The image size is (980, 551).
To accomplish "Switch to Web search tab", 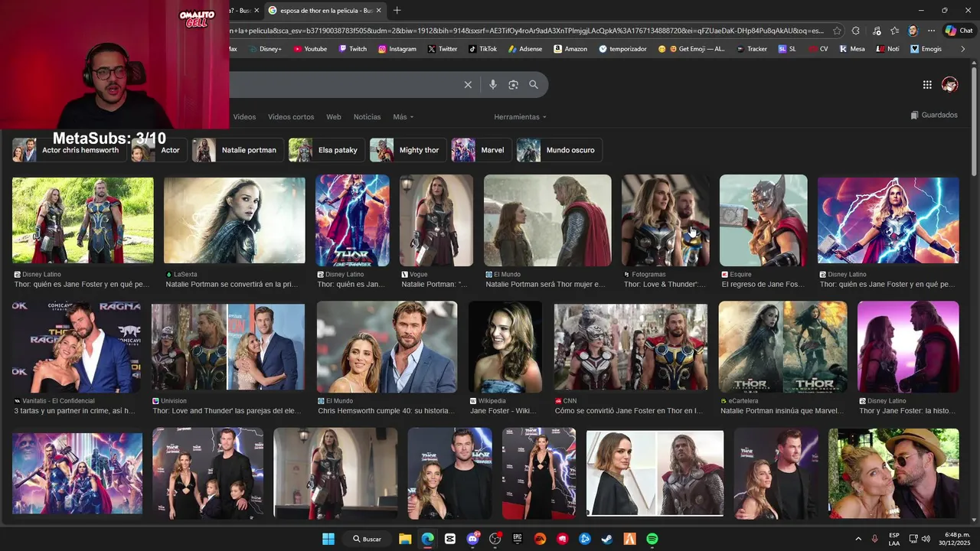I will [x=334, y=117].
